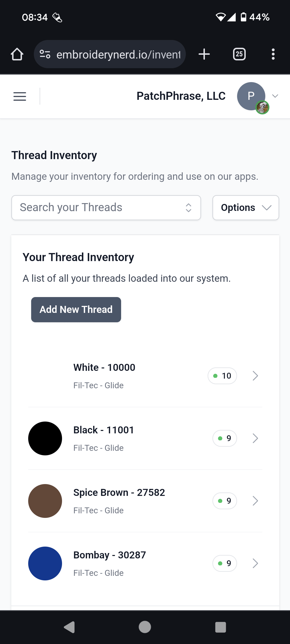The height and width of the screenshot is (644, 290).
Task: Open the browser tab switcher showing 25
Action: 239,54
